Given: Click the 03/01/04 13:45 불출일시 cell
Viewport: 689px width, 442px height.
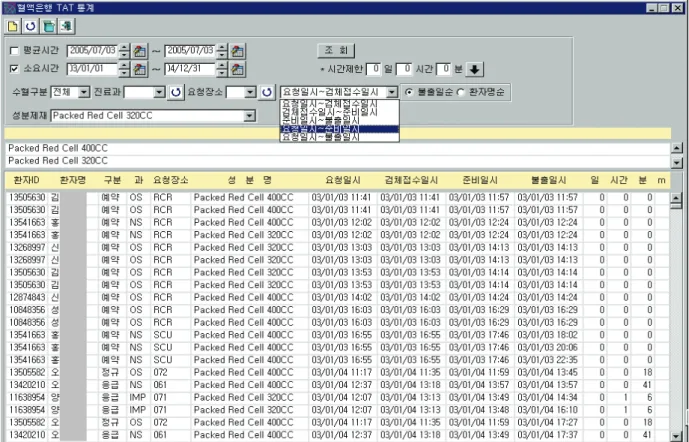Looking at the screenshot, I should (548, 372).
